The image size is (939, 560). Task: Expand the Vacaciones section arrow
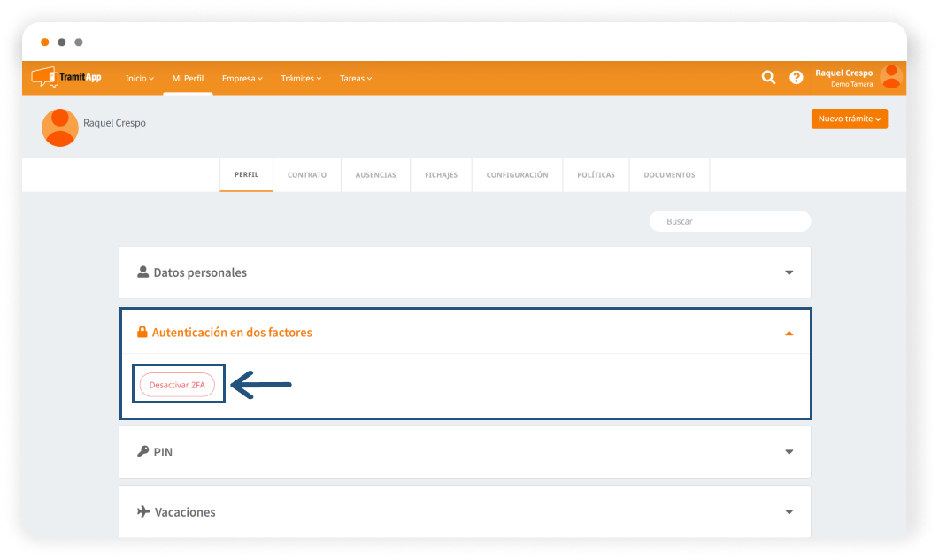[789, 512]
